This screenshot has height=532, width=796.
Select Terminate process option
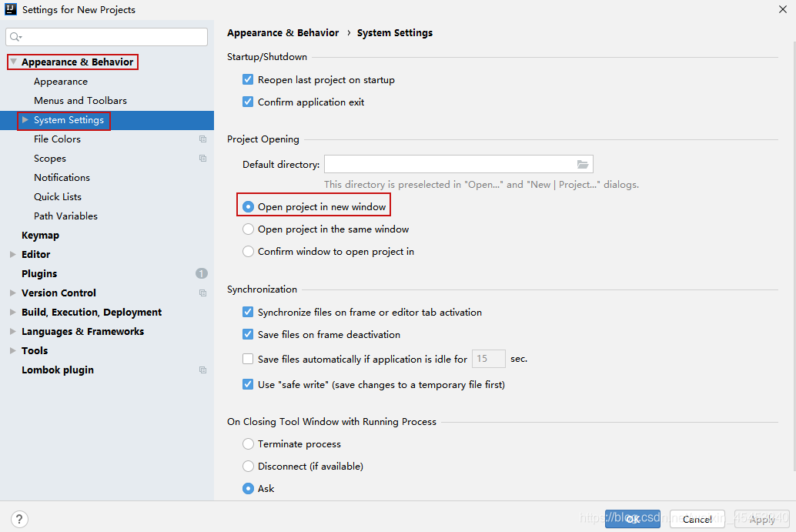tap(248, 443)
